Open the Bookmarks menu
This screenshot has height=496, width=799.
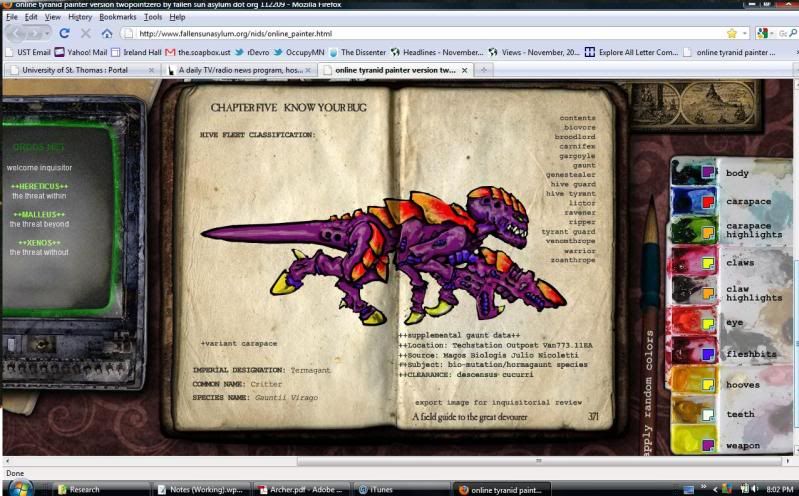(118, 17)
